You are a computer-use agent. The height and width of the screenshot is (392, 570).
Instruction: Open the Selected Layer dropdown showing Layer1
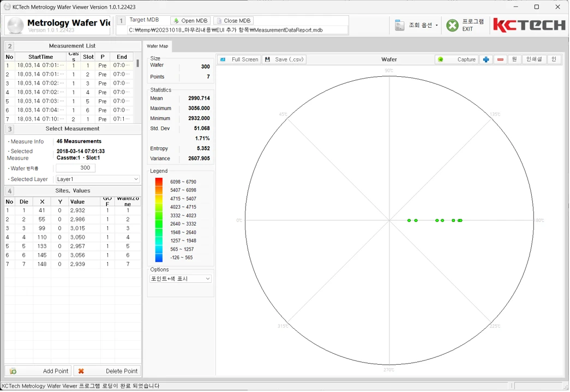point(97,179)
